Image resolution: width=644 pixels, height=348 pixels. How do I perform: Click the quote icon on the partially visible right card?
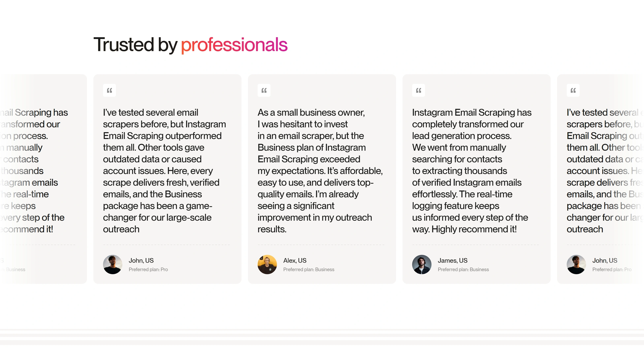[573, 90]
